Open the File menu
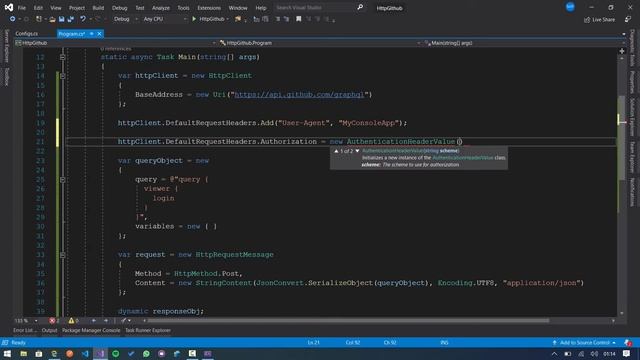The image size is (640, 360). click(x=22, y=8)
